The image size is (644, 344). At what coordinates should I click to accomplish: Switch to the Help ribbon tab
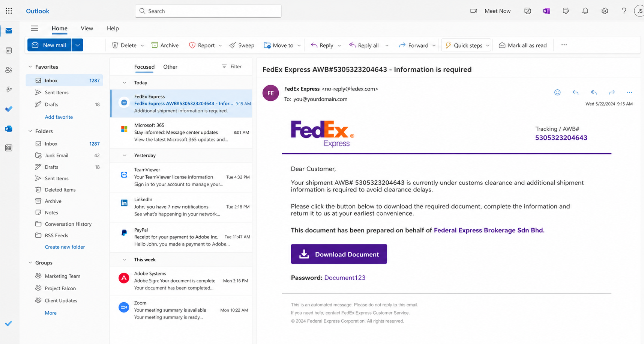click(x=113, y=28)
